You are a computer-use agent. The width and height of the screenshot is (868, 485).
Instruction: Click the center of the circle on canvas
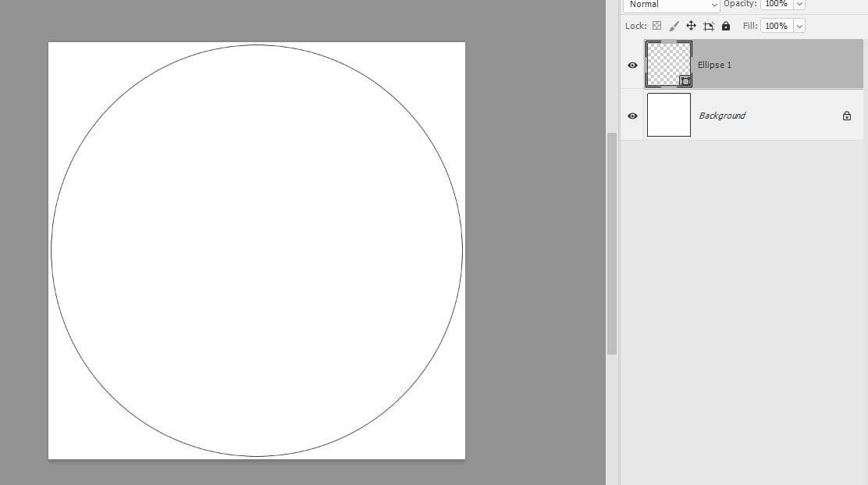tap(257, 251)
